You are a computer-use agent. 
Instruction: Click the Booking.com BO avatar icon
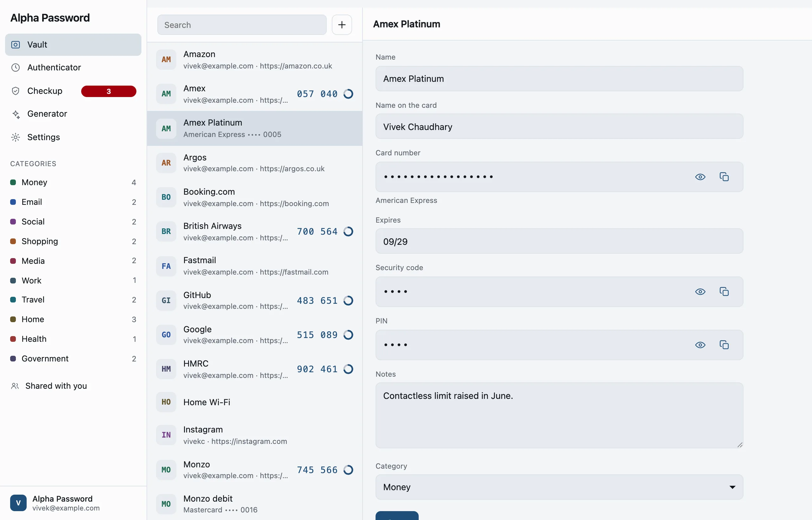tap(166, 197)
